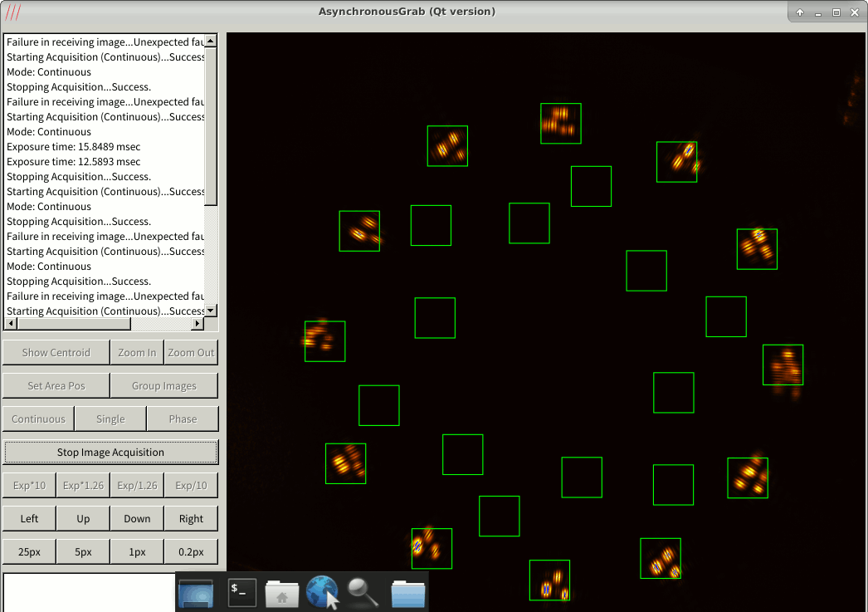Move area Up
The image size is (868, 612).
pos(83,518)
